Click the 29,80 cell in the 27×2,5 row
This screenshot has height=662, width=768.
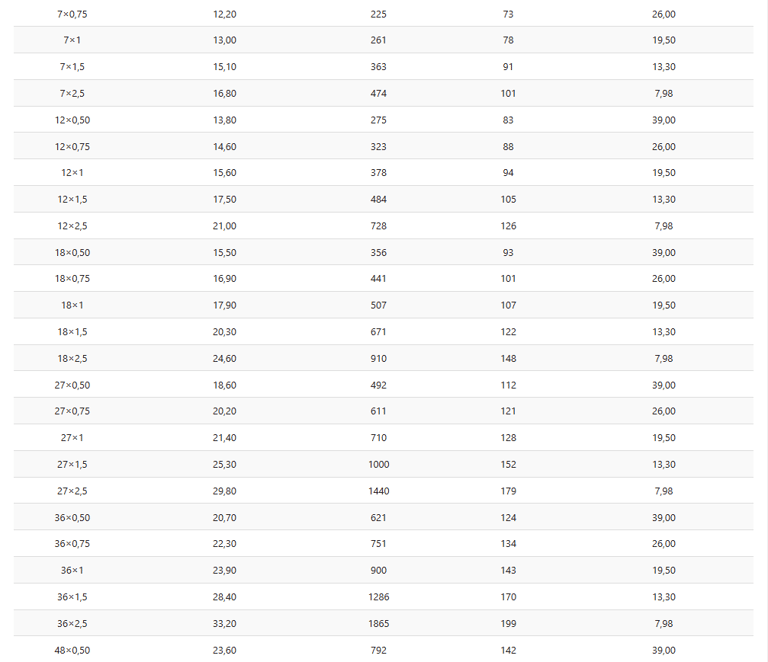[x=225, y=491]
